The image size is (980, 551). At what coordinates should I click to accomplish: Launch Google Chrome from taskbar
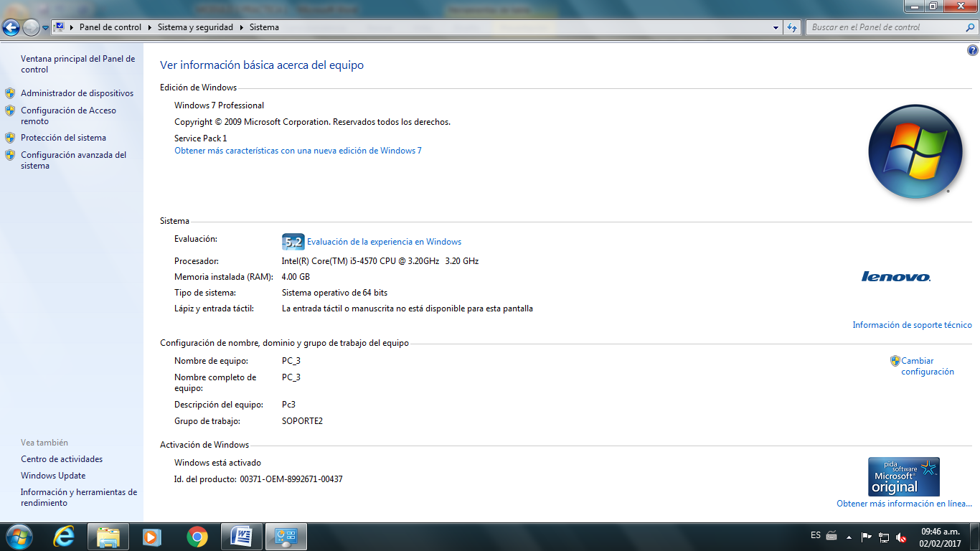coord(197,537)
